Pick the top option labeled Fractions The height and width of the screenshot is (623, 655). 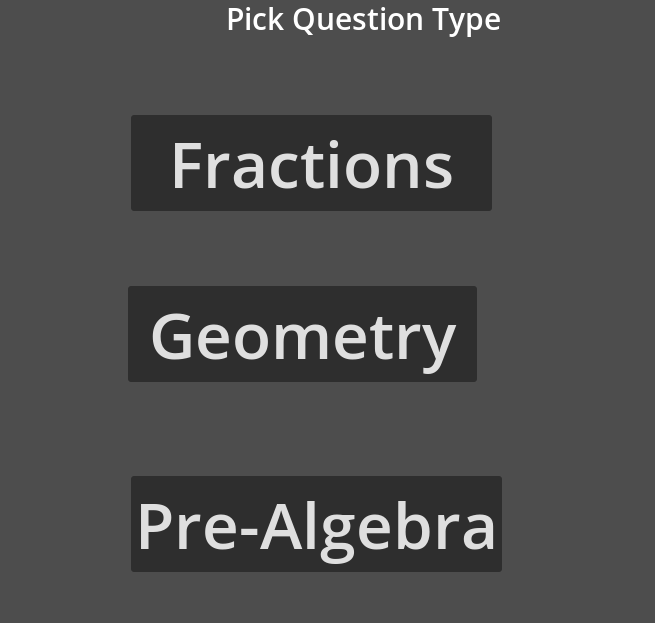pos(311,163)
